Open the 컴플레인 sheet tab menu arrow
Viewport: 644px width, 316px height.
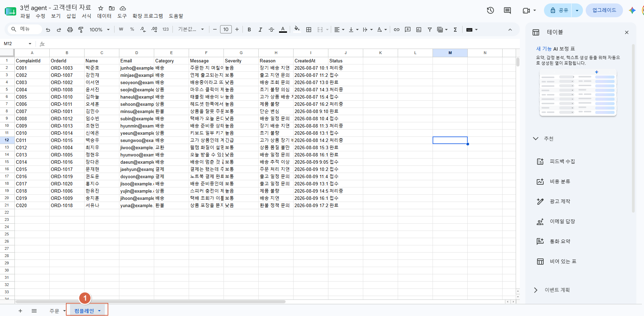coord(99,311)
